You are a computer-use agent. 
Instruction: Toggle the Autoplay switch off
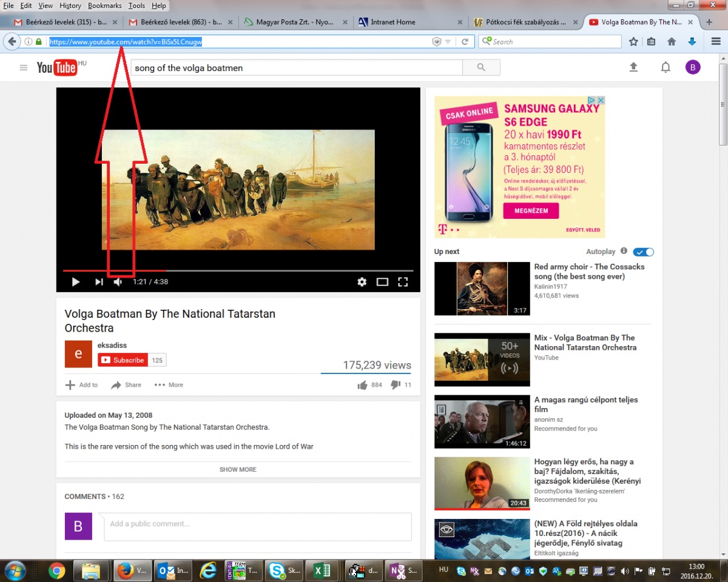click(643, 252)
